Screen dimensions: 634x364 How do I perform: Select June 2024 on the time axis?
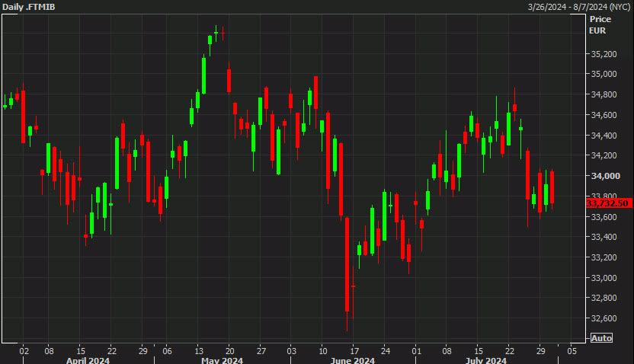(354, 359)
